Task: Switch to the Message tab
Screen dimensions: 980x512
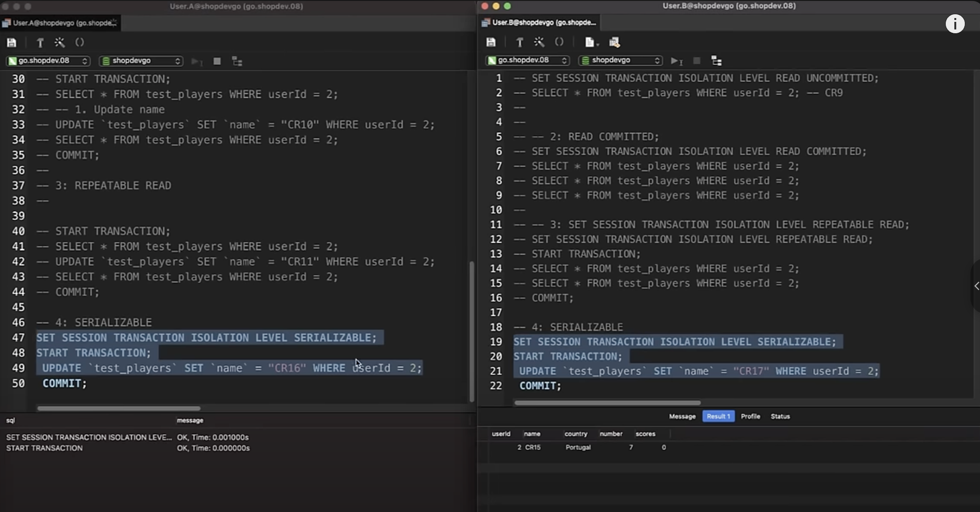Action: coord(682,417)
